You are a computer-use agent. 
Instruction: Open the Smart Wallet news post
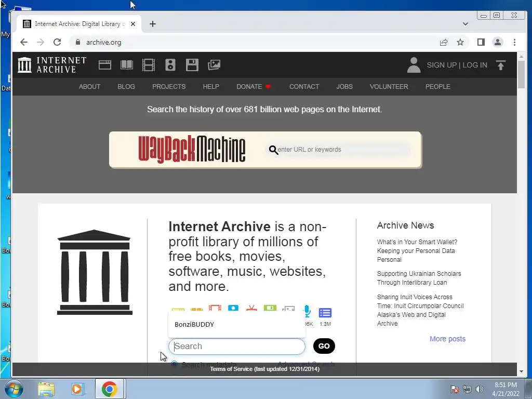point(417,251)
